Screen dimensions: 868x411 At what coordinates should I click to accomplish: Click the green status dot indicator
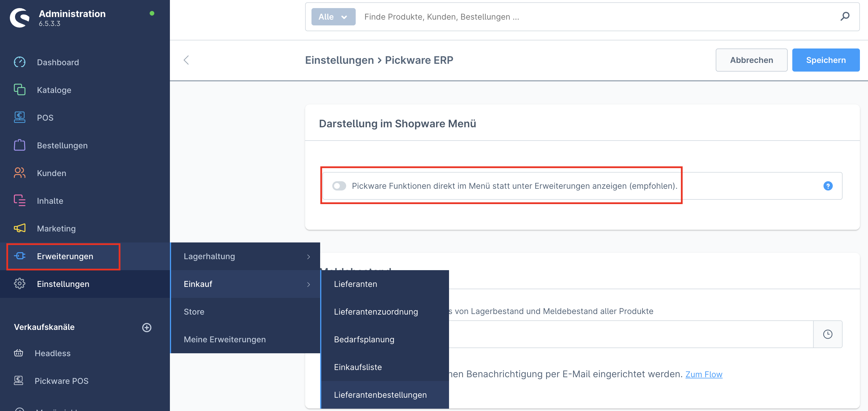coord(152,14)
